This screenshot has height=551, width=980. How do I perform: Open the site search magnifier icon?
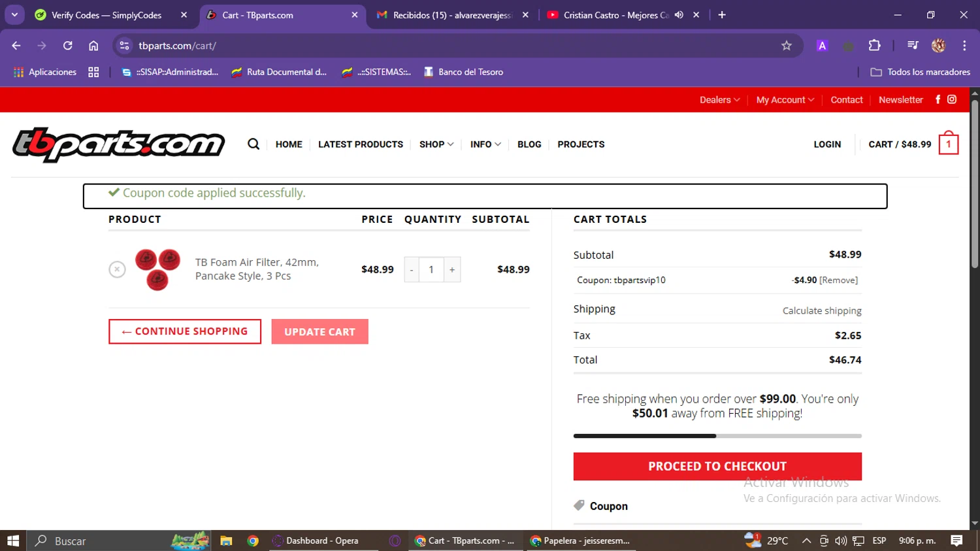pos(253,144)
